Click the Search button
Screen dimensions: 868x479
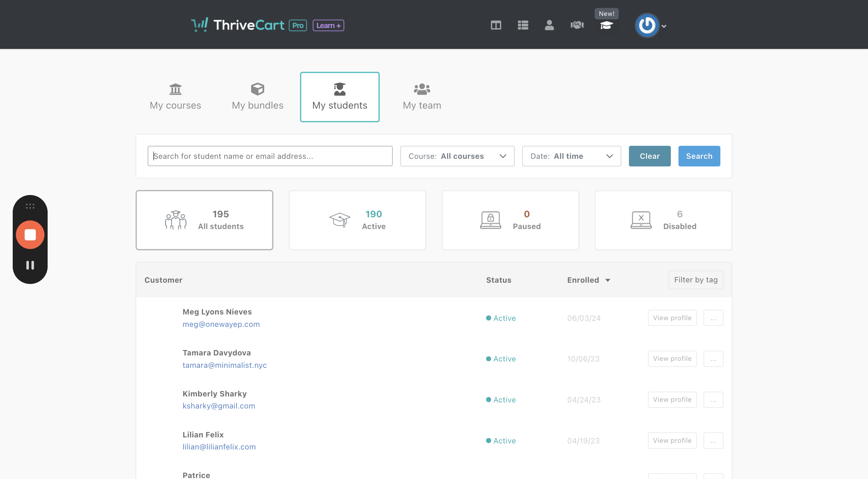coord(699,156)
